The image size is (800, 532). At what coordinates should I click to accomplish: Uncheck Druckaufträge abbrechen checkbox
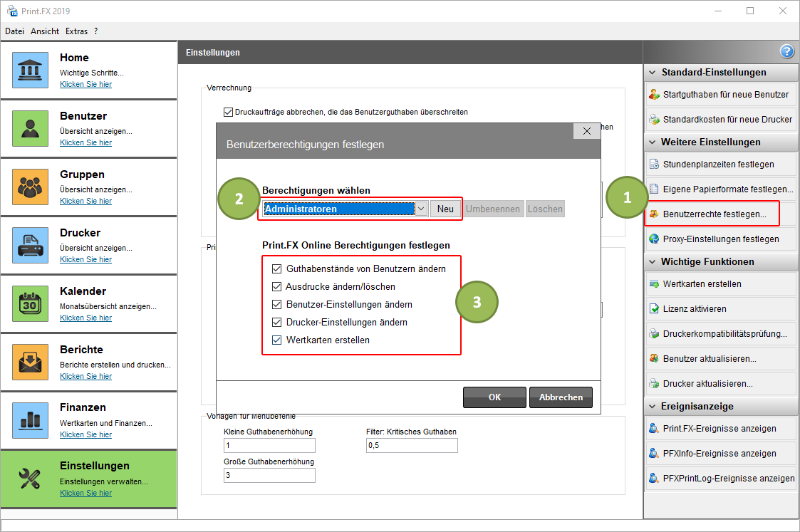228,112
